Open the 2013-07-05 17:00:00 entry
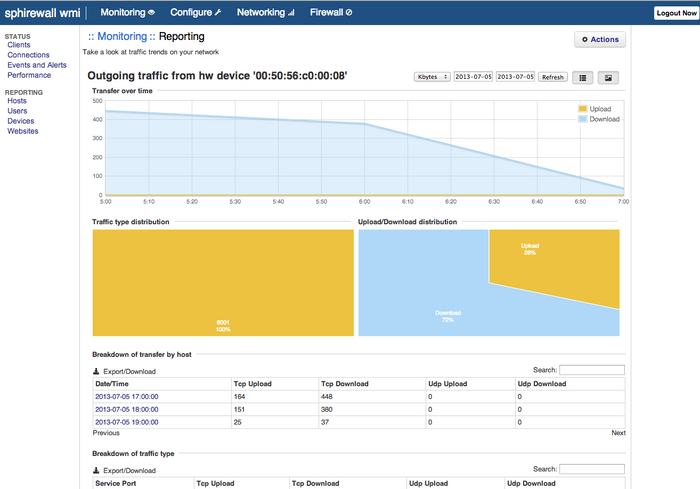700x489 pixels. (127, 397)
